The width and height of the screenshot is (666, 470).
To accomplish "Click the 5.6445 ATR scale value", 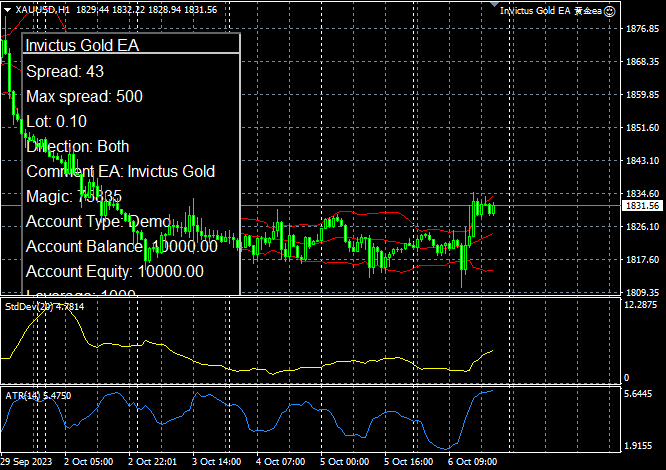I will [x=638, y=394].
